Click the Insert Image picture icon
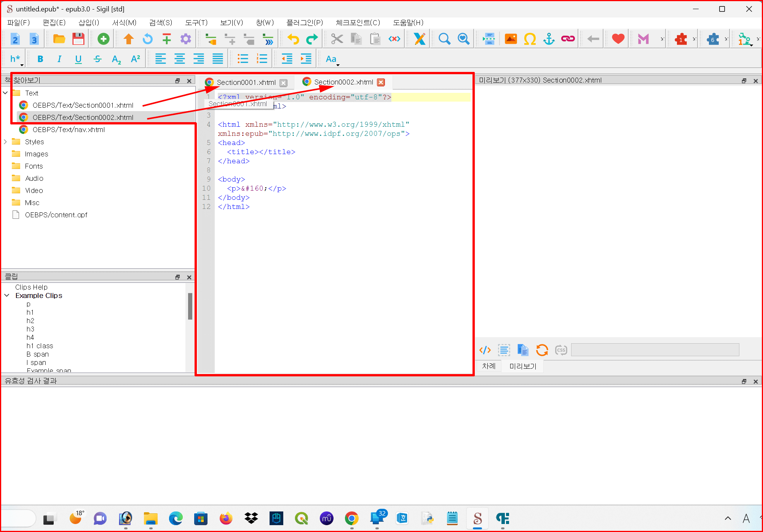763x532 pixels. coord(511,39)
